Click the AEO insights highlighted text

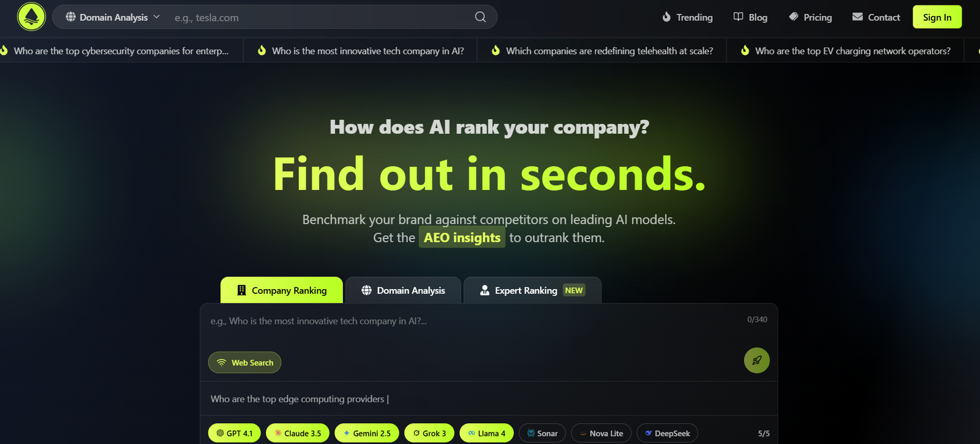click(462, 238)
